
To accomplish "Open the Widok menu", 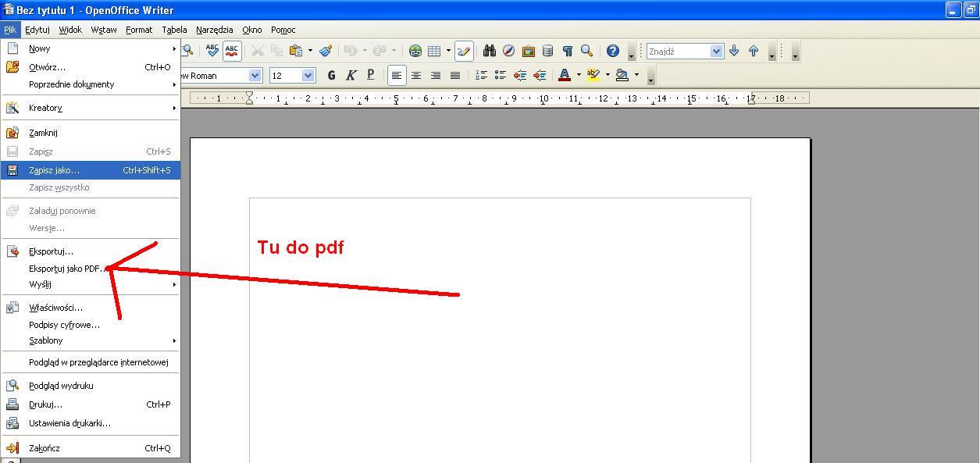I will 70,30.
